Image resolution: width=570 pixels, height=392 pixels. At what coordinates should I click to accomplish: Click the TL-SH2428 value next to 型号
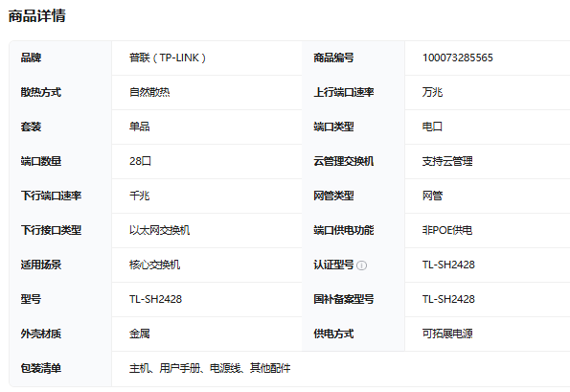155,299
